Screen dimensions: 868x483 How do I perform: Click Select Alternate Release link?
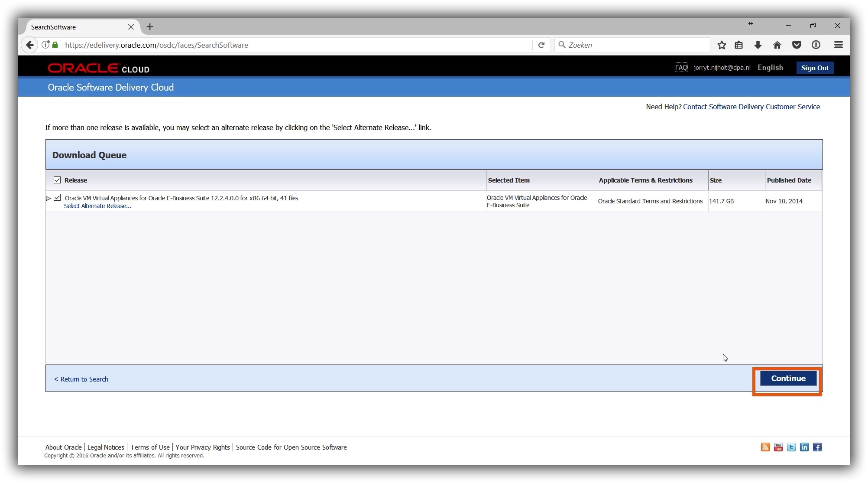(97, 206)
